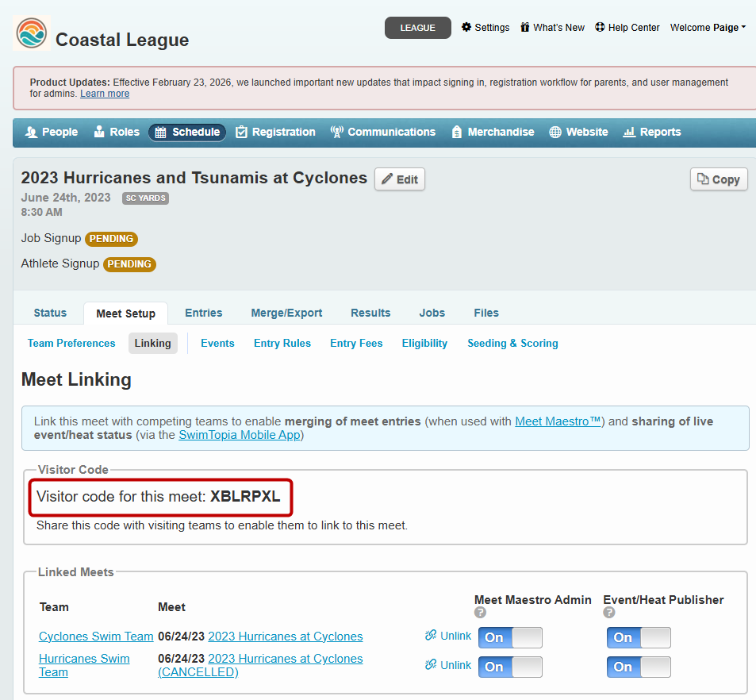Viewport: 756px width, 700px height.
Task: Select the Seeding & Scoring sub-tab
Action: (x=512, y=343)
